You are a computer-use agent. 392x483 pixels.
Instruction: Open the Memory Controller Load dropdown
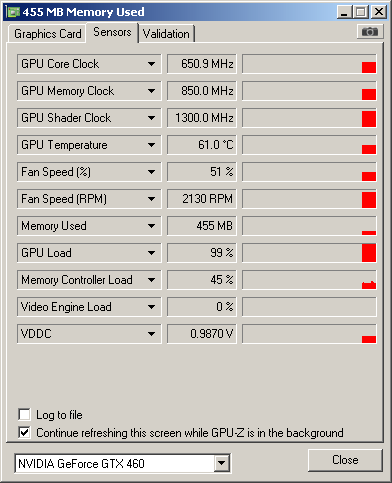pos(151,280)
